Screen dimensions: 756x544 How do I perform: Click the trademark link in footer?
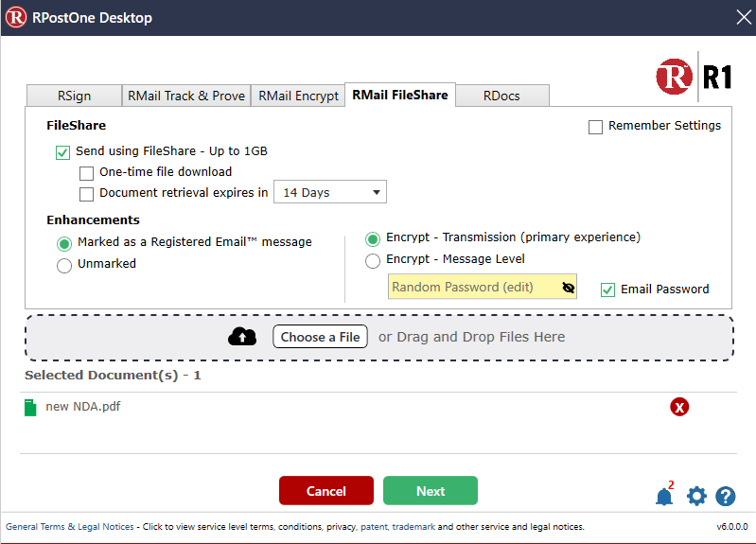413,527
